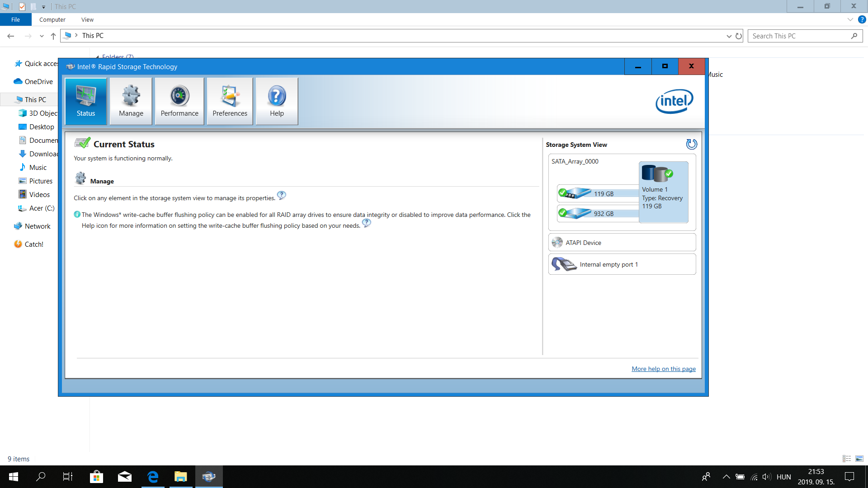Select OneDrive in navigation pane
Viewport: 868px width, 488px height.
coord(34,81)
